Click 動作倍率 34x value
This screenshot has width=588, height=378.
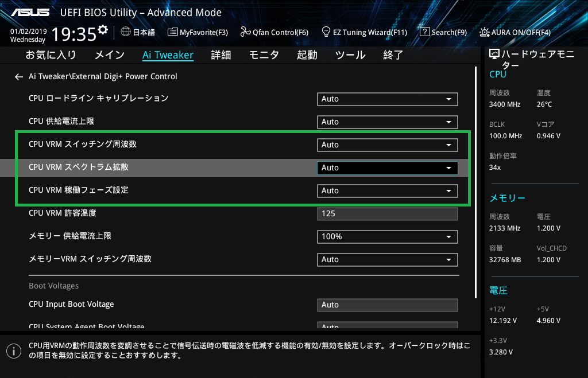pos(495,167)
